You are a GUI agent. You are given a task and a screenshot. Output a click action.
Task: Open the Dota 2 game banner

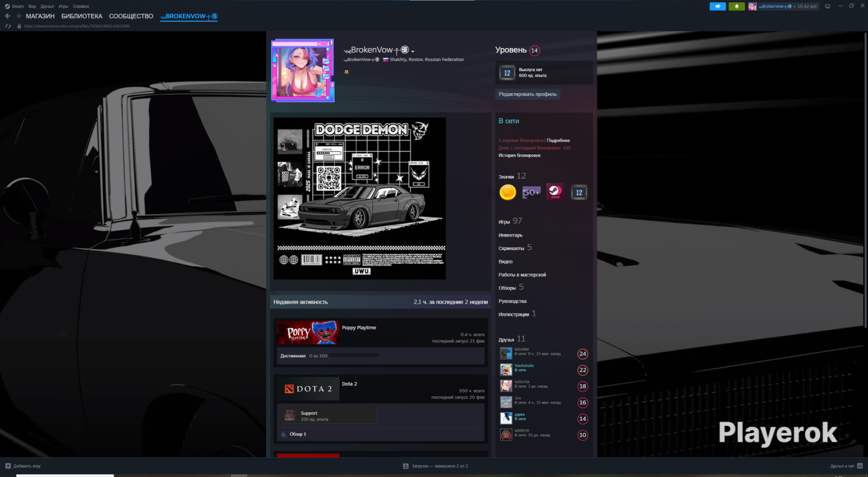308,389
